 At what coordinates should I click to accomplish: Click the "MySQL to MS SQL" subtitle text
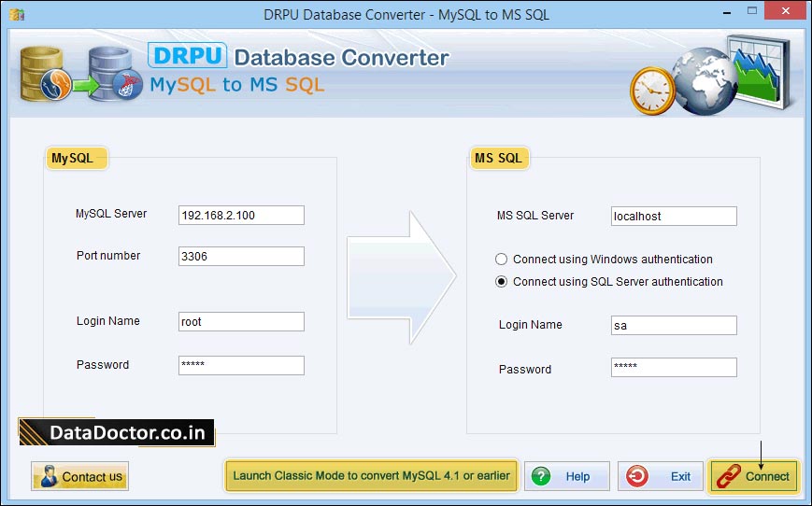[236, 84]
